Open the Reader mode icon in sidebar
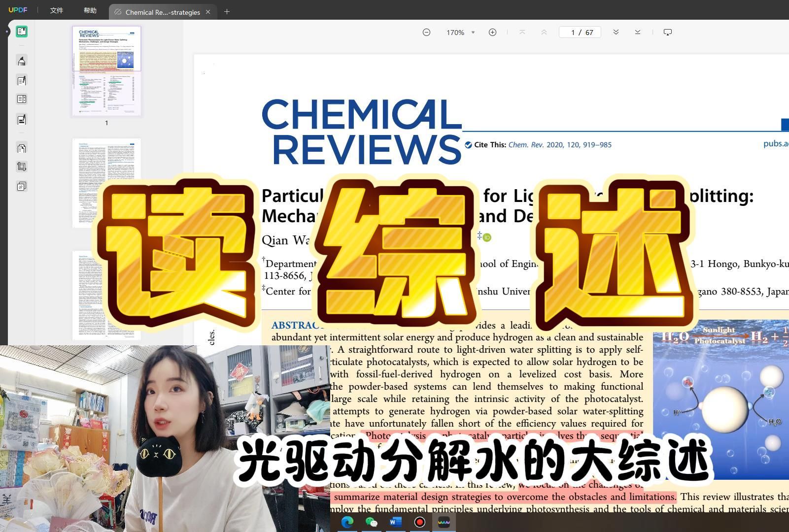789x532 pixels. click(x=22, y=32)
